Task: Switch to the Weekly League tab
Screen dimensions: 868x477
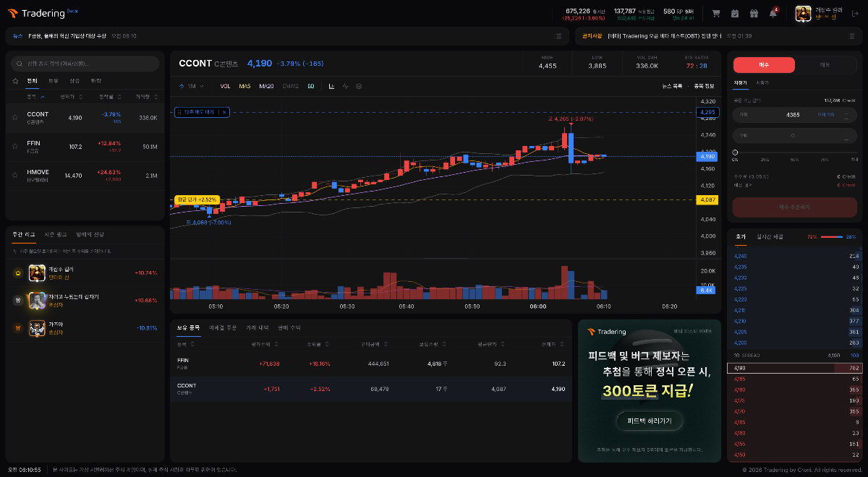Action: click(24, 234)
